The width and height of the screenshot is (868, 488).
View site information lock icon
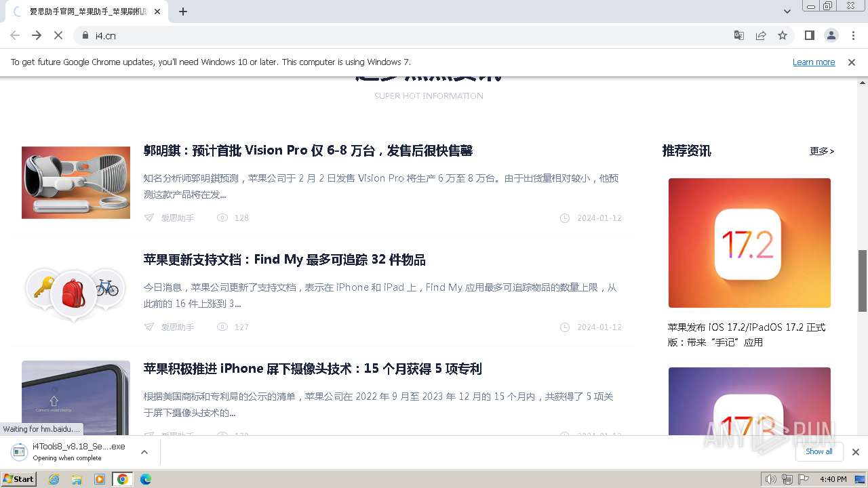(85, 35)
